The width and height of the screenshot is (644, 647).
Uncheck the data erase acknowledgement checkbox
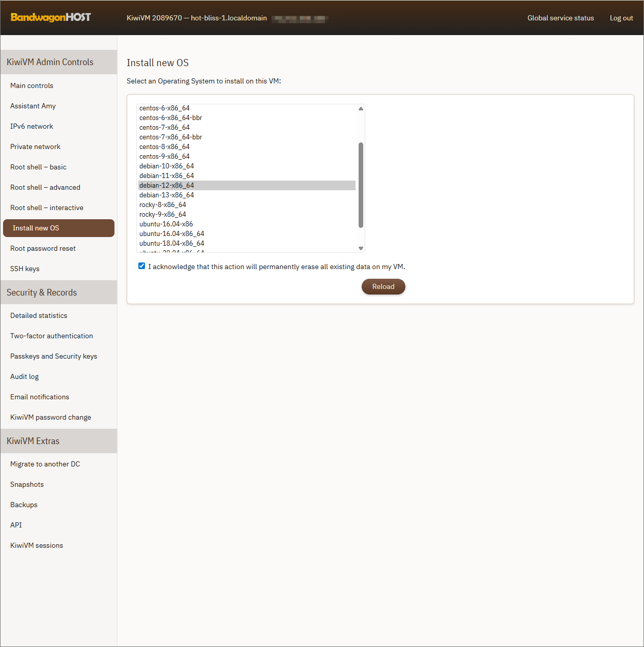click(x=142, y=266)
